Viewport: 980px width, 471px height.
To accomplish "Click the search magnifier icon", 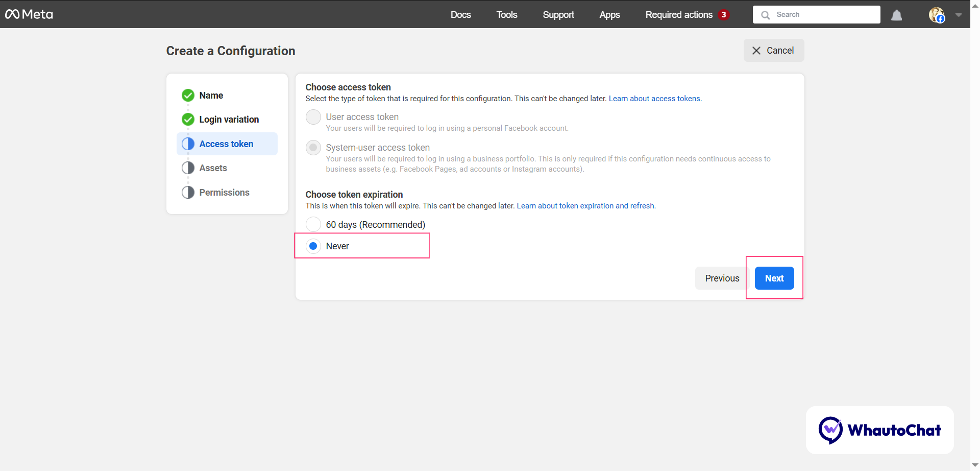I will point(765,14).
